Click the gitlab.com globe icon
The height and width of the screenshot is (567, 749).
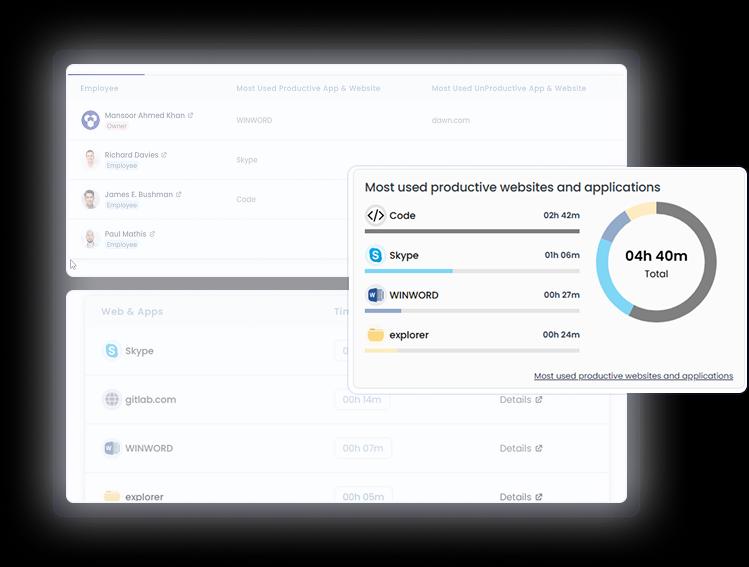pyautogui.click(x=112, y=400)
